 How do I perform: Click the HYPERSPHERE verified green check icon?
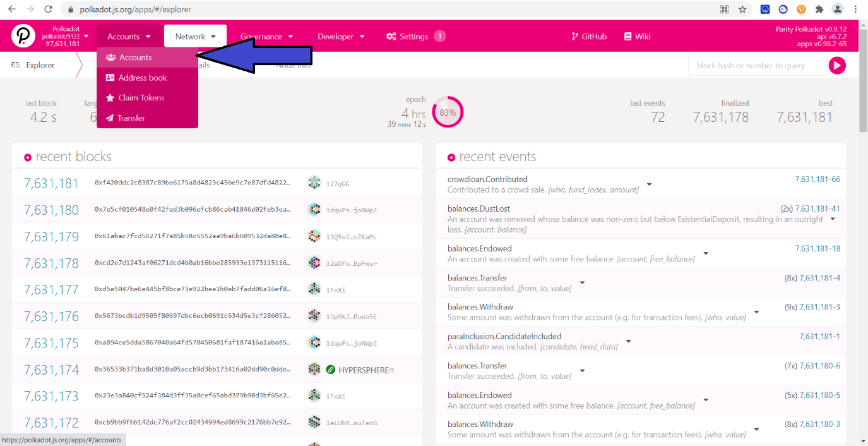click(x=330, y=368)
